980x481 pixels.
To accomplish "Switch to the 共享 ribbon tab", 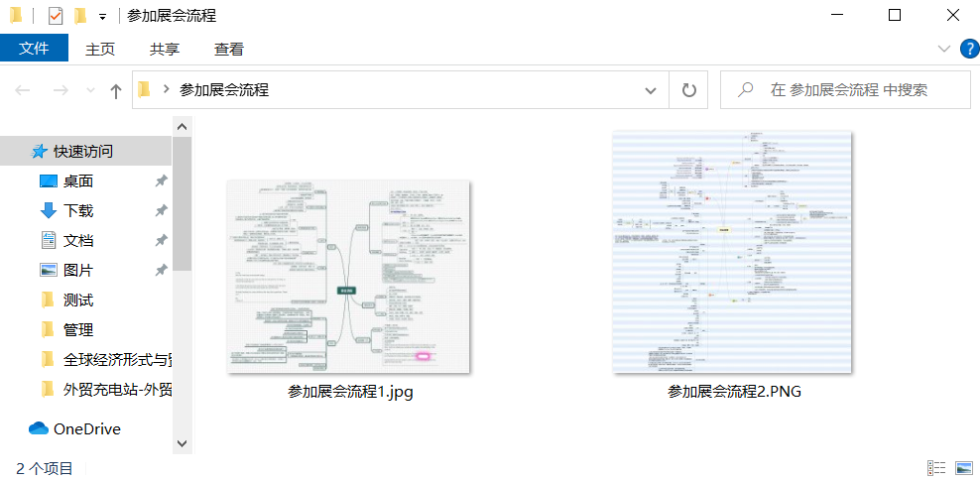I will (165, 50).
